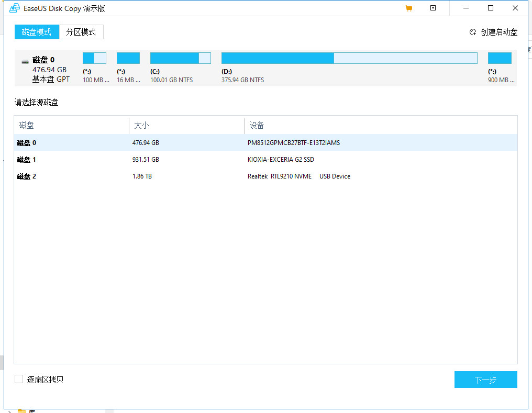Select the 100 MB partition bar
Screen dimensions: 532x413
coord(94,58)
